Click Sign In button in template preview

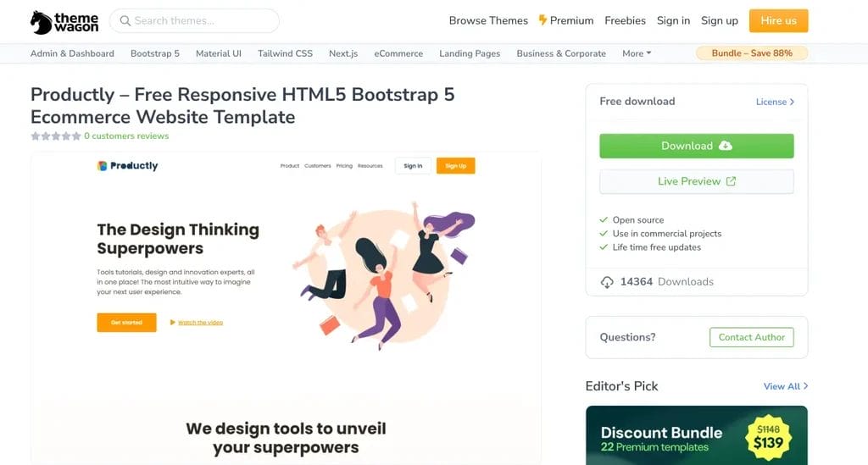413,166
